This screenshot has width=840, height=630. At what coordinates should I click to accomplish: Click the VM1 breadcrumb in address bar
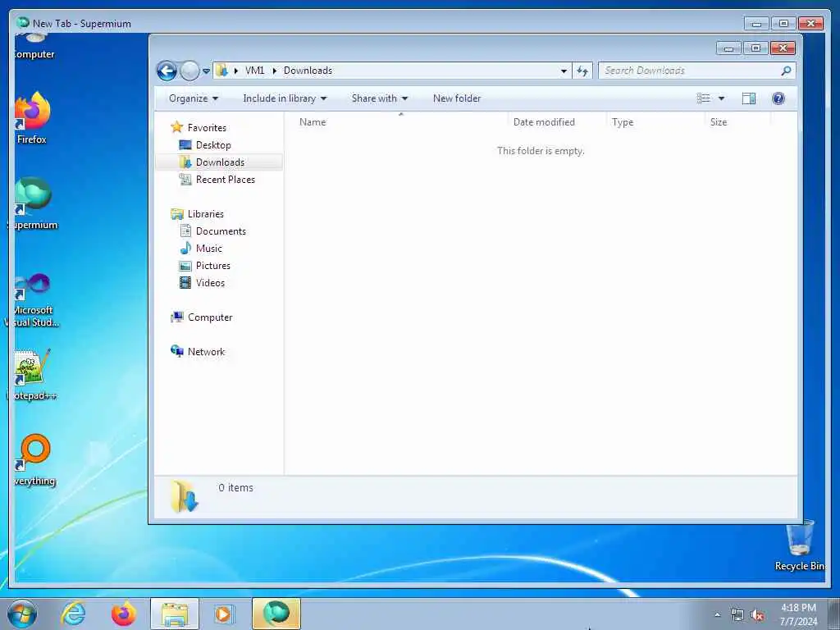click(254, 71)
